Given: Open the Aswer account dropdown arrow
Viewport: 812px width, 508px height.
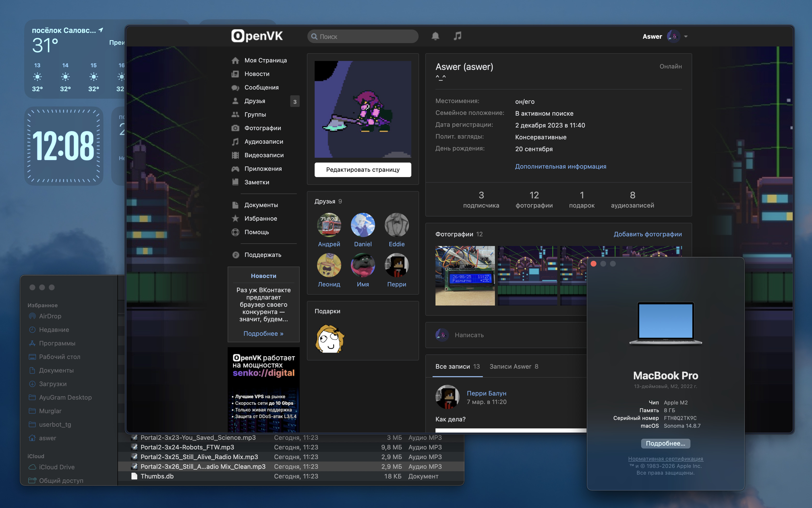Looking at the screenshot, I should (686, 36).
